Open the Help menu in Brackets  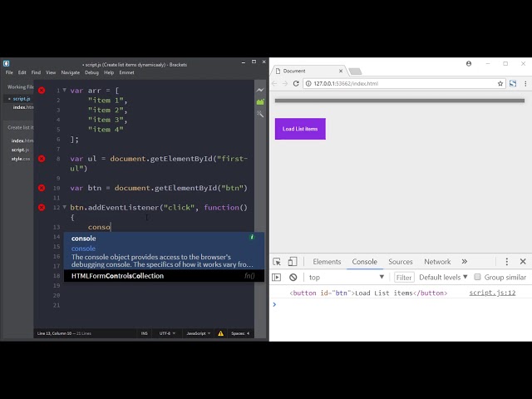pos(109,72)
